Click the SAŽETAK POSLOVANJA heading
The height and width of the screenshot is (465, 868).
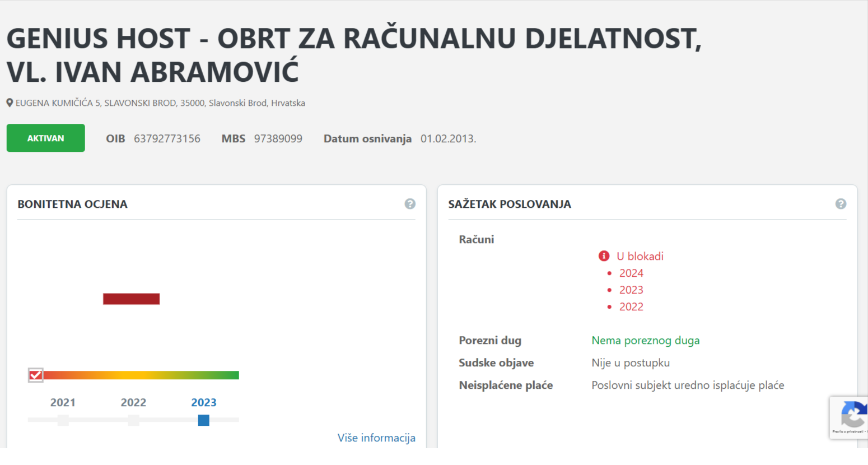(x=510, y=204)
